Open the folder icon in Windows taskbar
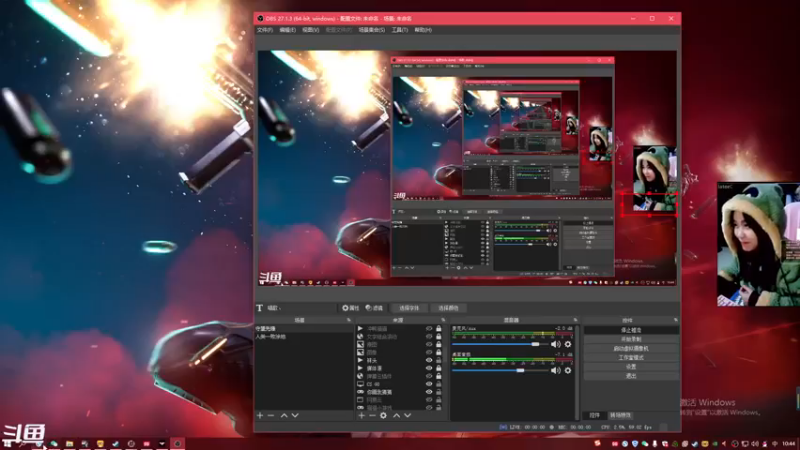 [69, 443]
